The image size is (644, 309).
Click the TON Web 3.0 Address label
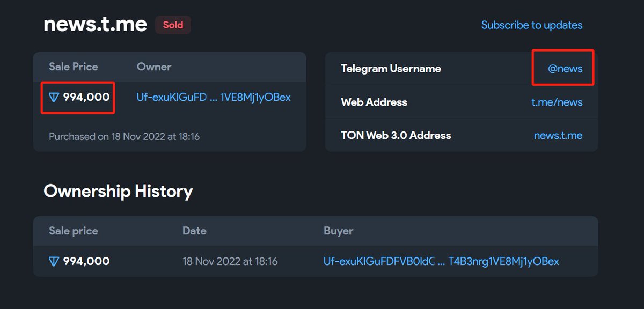coord(396,135)
